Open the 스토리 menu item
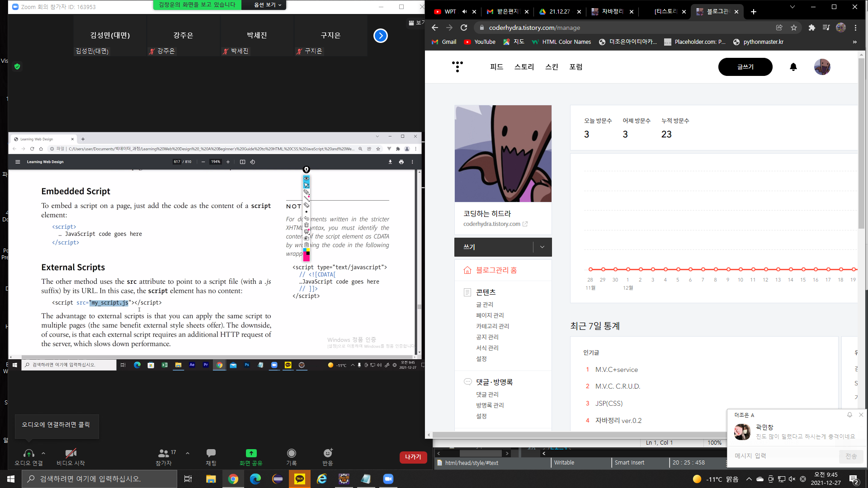This screenshot has width=868, height=488. click(524, 67)
